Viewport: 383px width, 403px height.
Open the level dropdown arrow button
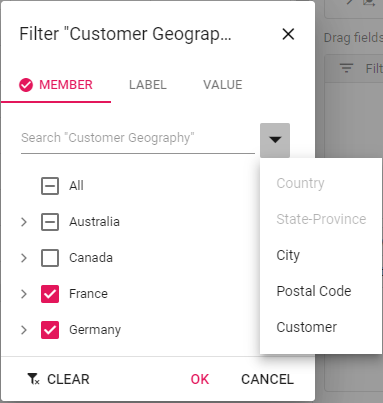point(275,140)
